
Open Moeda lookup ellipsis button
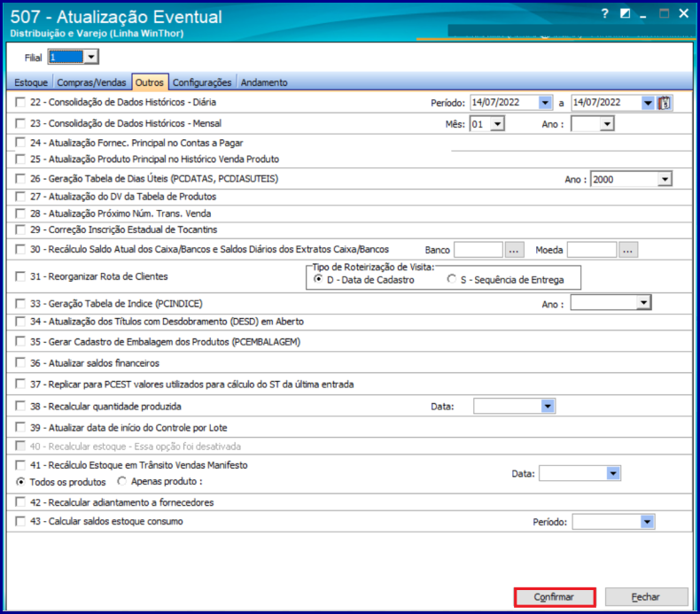(x=628, y=250)
